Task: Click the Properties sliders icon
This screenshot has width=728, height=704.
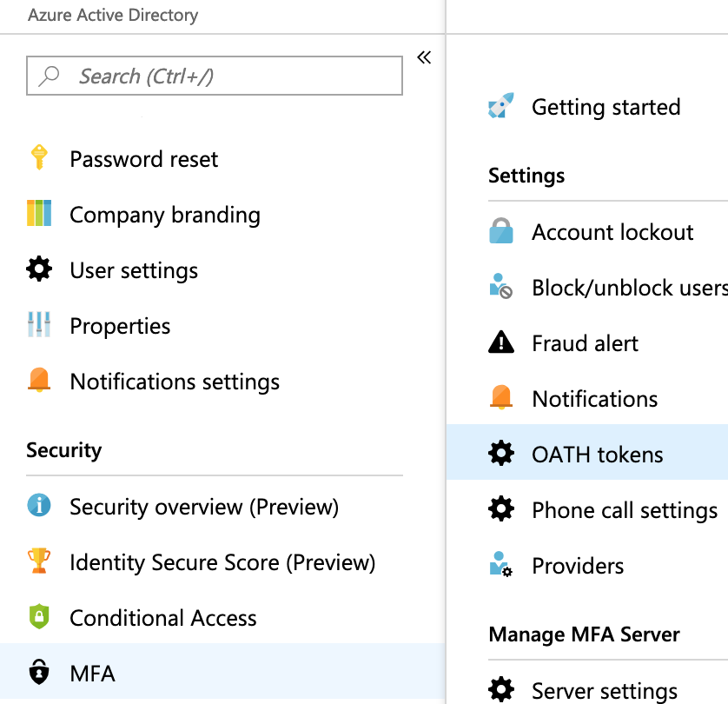Action: 39,324
